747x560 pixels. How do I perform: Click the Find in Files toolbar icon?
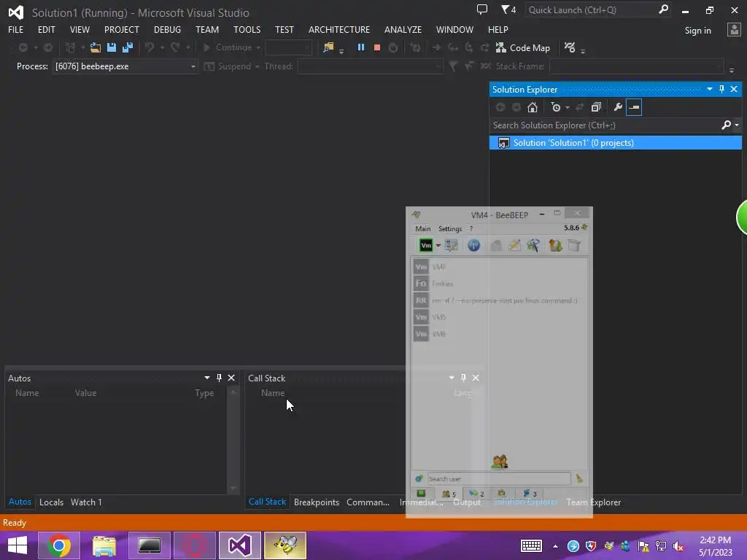pos(328,47)
